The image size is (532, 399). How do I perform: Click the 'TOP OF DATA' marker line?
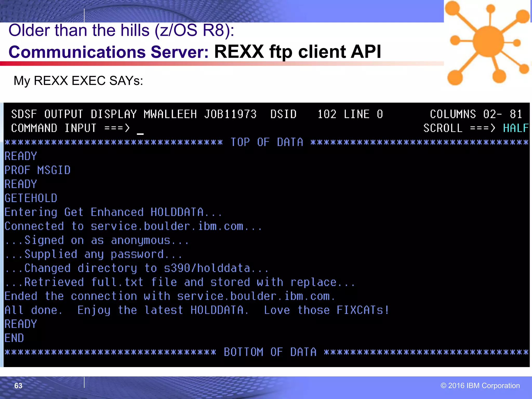point(267,142)
